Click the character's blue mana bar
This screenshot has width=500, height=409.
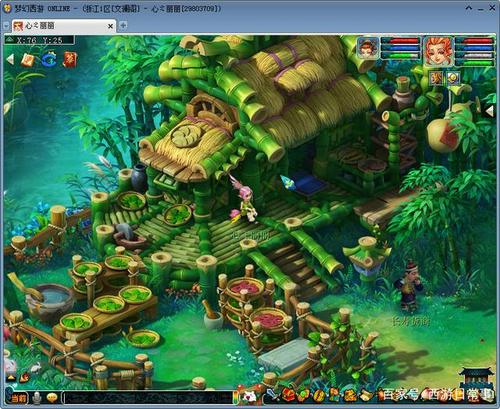point(474,48)
